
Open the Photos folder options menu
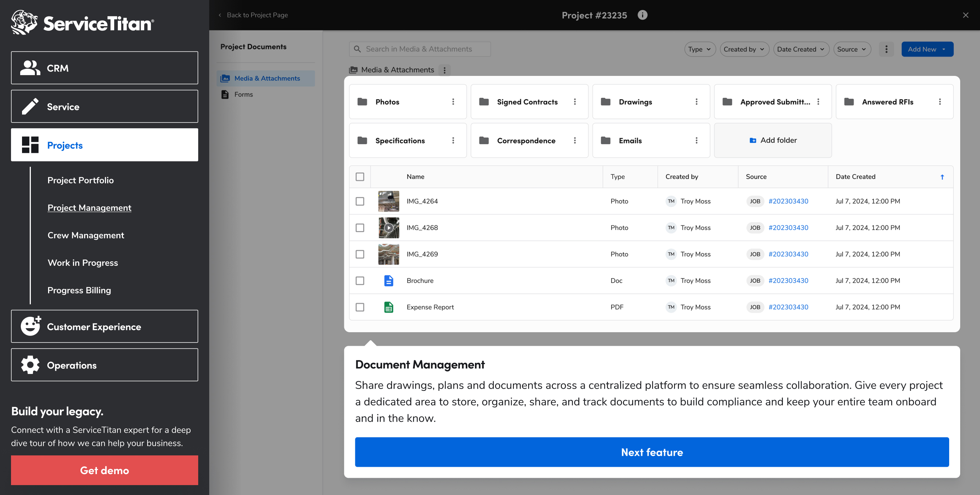(453, 102)
